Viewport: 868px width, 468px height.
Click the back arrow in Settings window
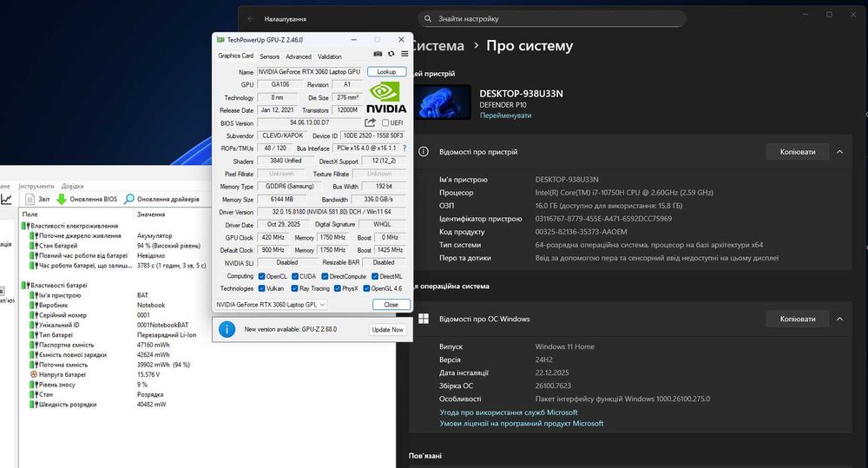tap(251, 19)
